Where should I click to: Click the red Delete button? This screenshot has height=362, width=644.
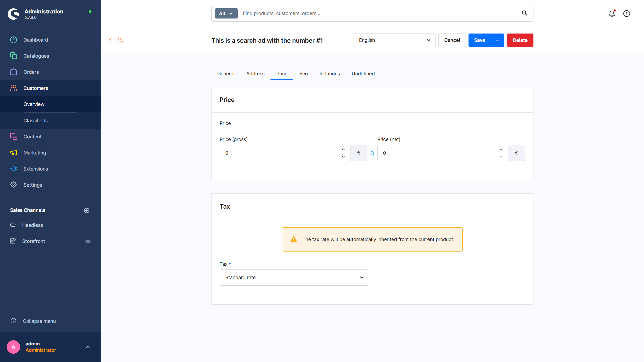click(x=520, y=40)
